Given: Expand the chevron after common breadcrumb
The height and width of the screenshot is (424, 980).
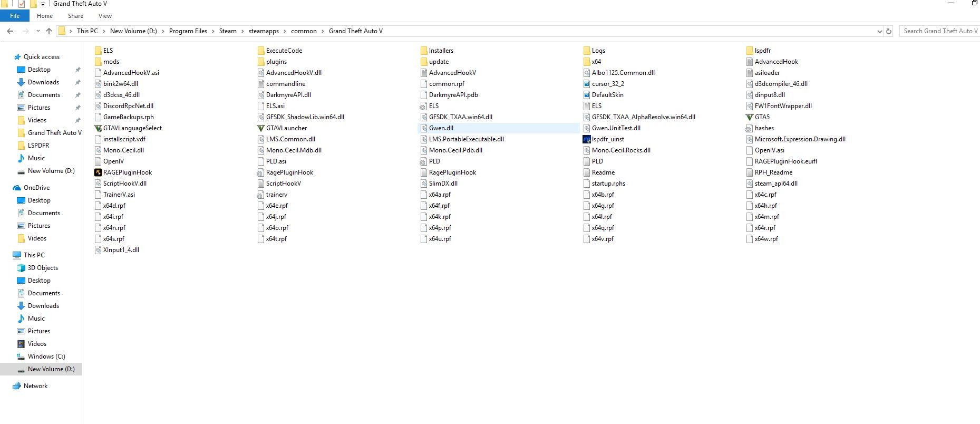Looking at the screenshot, I should coord(323,31).
